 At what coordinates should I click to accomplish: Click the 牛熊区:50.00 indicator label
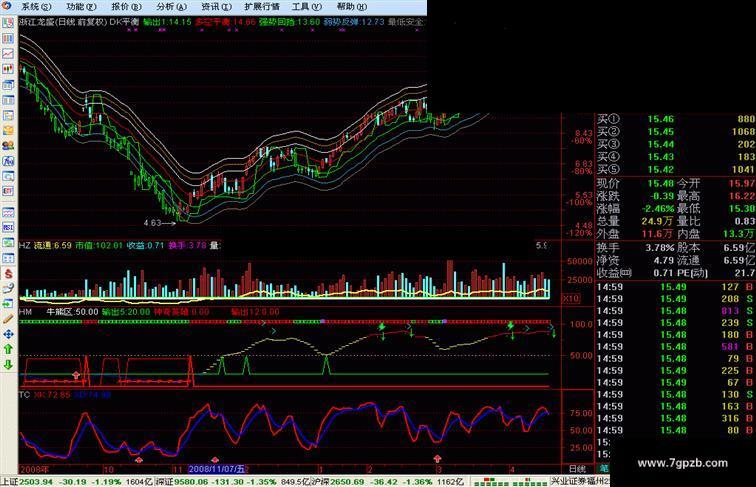point(72,312)
